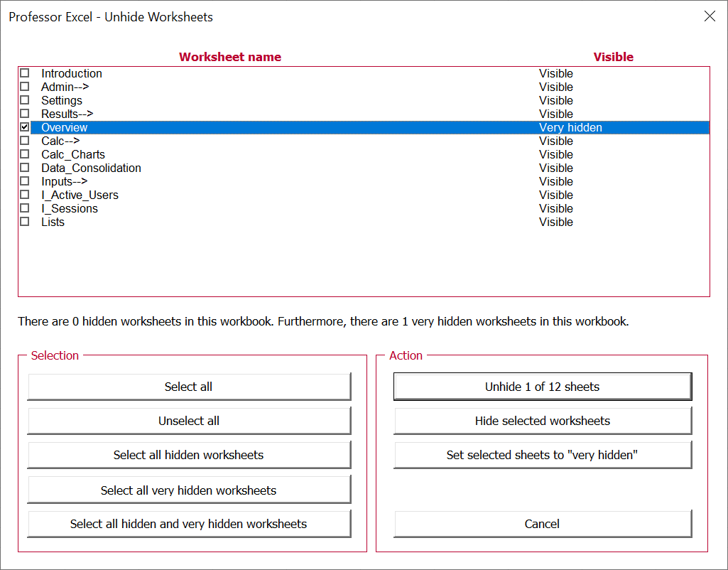This screenshot has width=728, height=570.
Task: Check the Admin--> worksheet checkbox
Action: coord(24,87)
